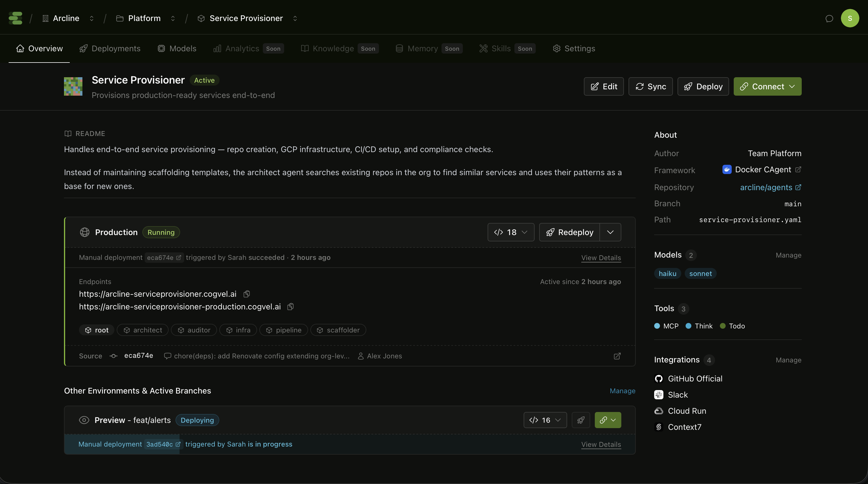Open the Platform breadcrumb switcher
868x484 pixels.
pos(173,18)
